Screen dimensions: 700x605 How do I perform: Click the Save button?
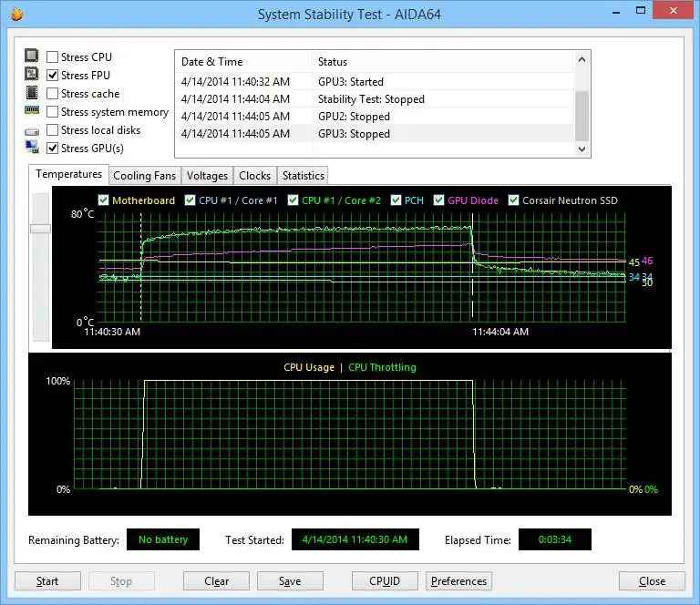pos(290,581)
